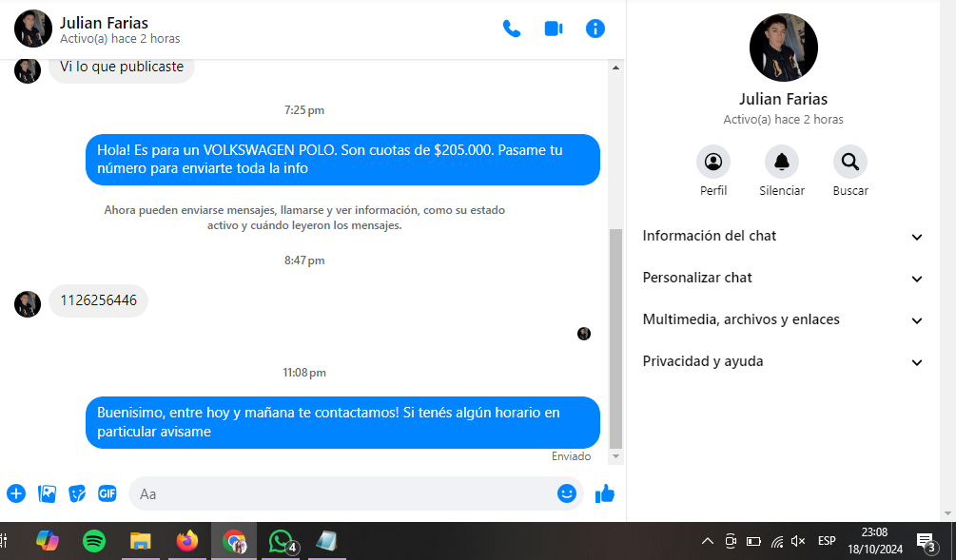Attach a photo with image icon
Image resolution: width=956 pixels, height=560 pixels.
(x=47, y=493)
